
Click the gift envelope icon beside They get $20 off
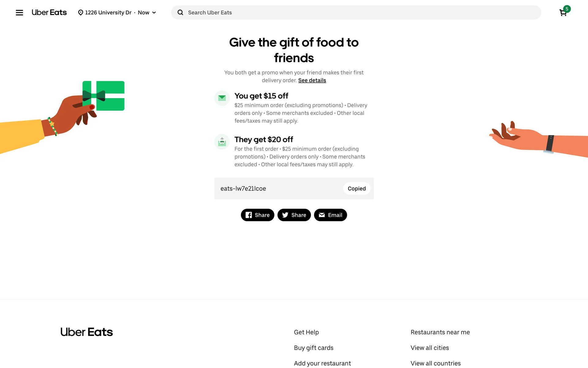tap(222, 142)
